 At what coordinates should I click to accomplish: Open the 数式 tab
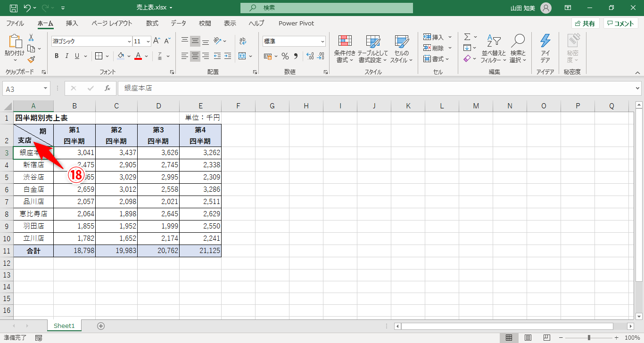[x=152, y=23]
